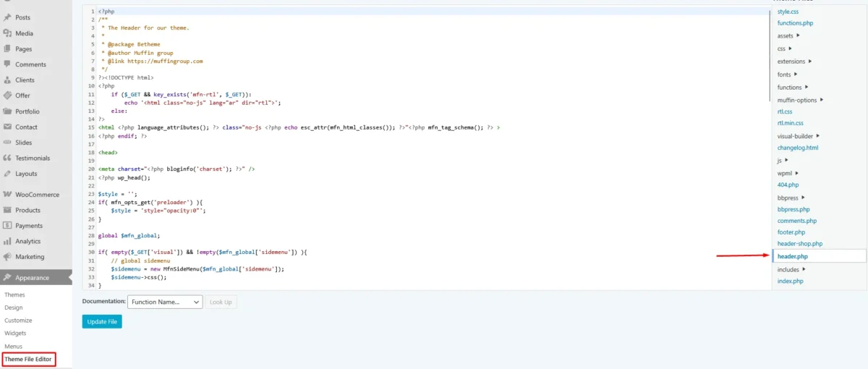Click the '<?php wp_head();' code line

point(124,177)
